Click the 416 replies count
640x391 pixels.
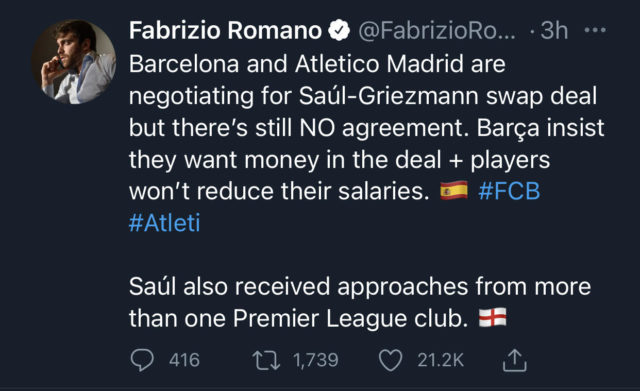coord(184,360)
